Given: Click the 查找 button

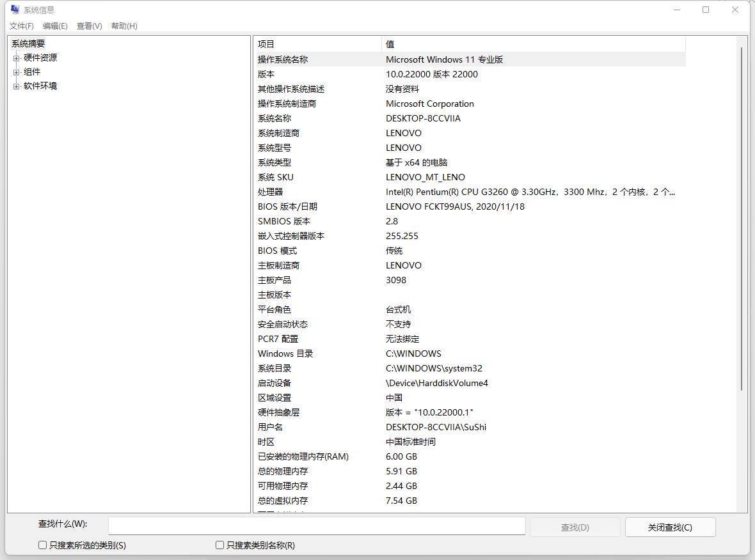Looking at the screenshot, I should [575, 526].
